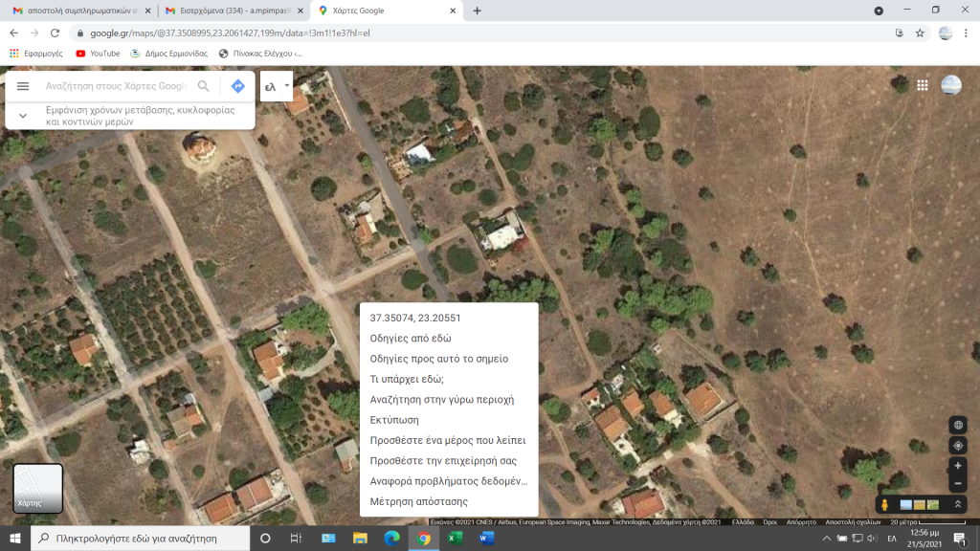980x551 pixels.
Task: Click the search magnifier icon
Action: (203, 86)
